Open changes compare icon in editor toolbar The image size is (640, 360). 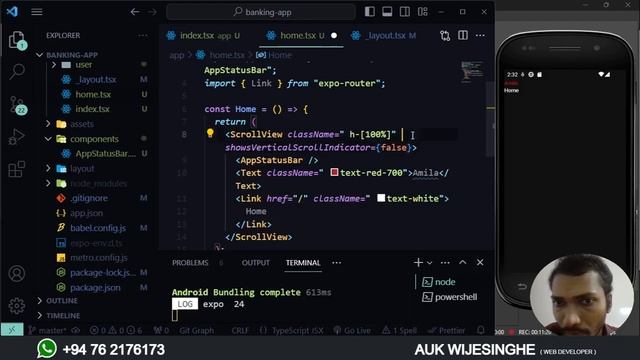point(445,36)
